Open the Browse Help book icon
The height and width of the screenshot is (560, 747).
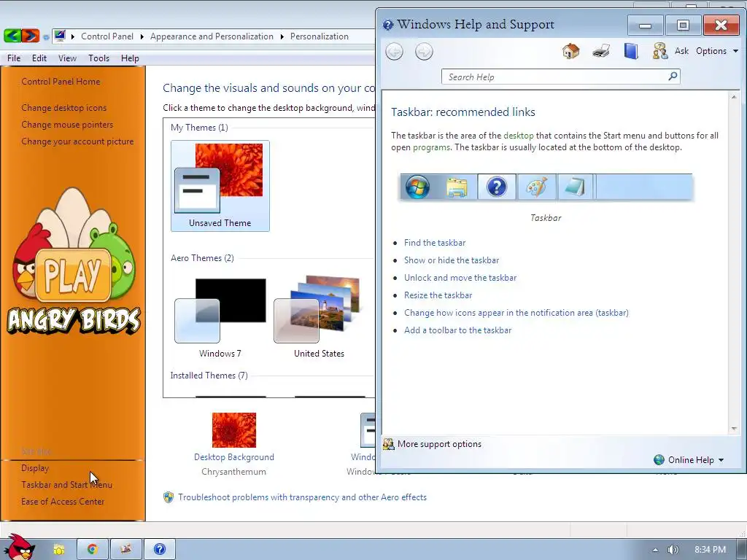(631, 50)
